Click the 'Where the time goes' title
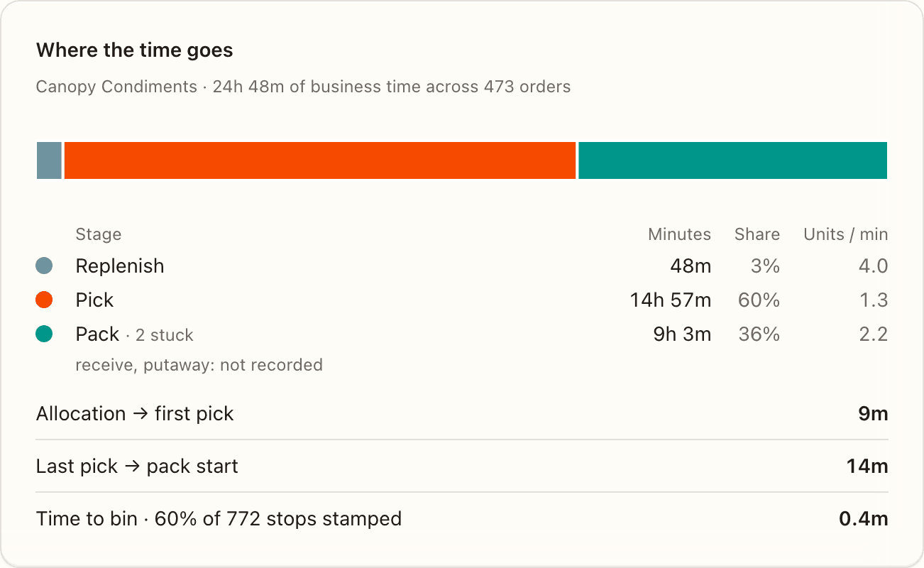The image size is (924, 568). pos(135,50)
